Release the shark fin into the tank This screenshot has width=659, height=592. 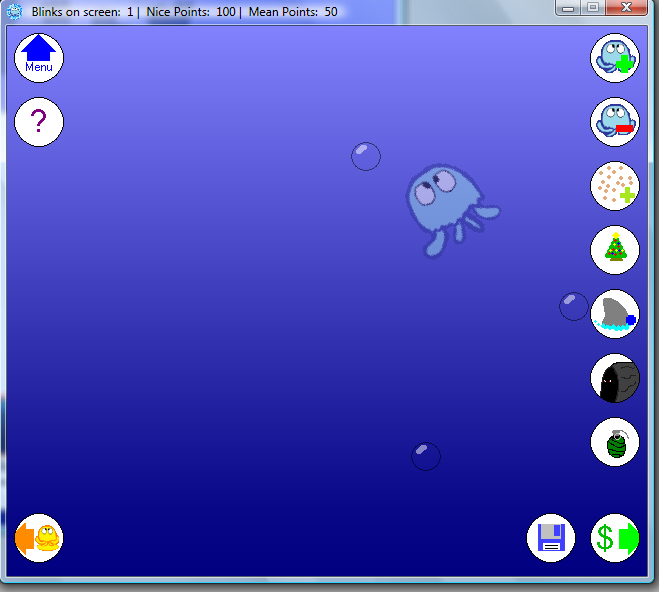pos(614,314)
